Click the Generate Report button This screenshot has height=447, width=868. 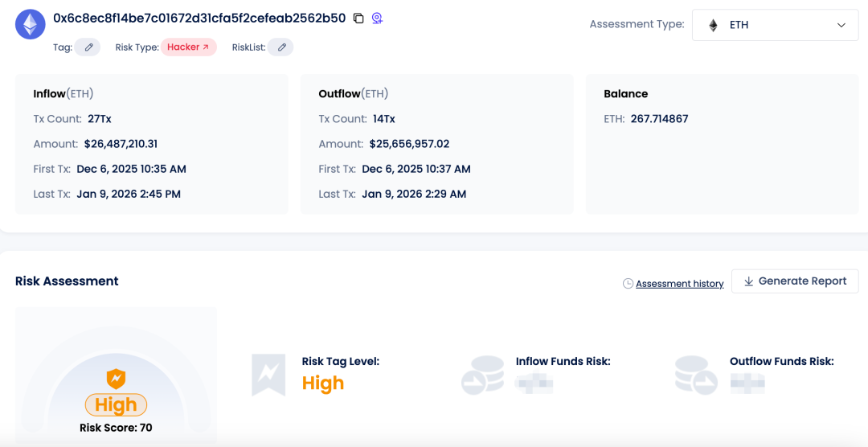[x=795, y=281]
